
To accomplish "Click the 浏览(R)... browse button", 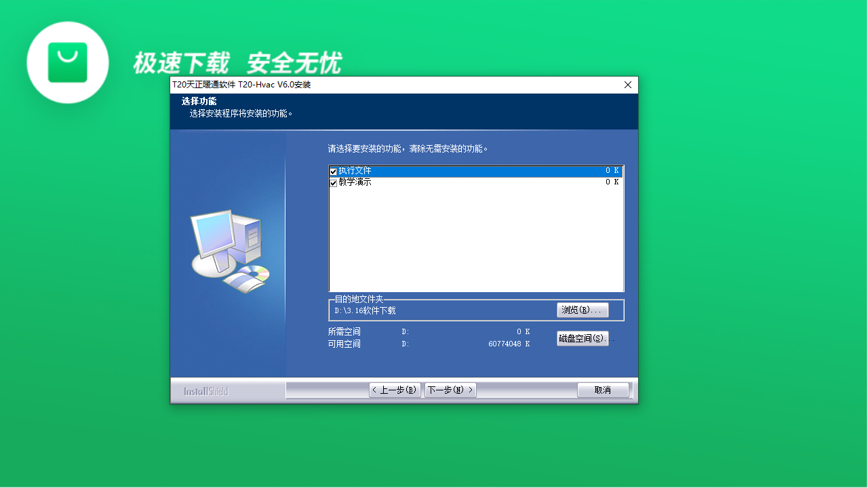I will [x=583, y=310].
